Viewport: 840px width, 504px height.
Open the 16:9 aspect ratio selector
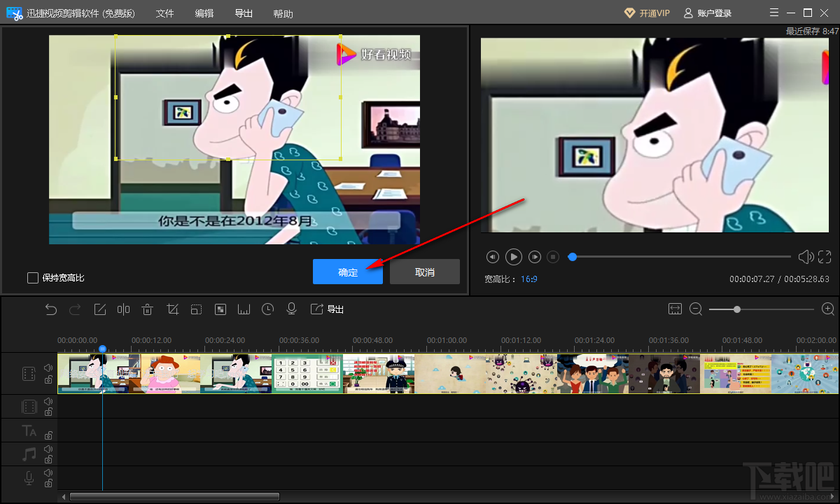[x=528, y=279]
